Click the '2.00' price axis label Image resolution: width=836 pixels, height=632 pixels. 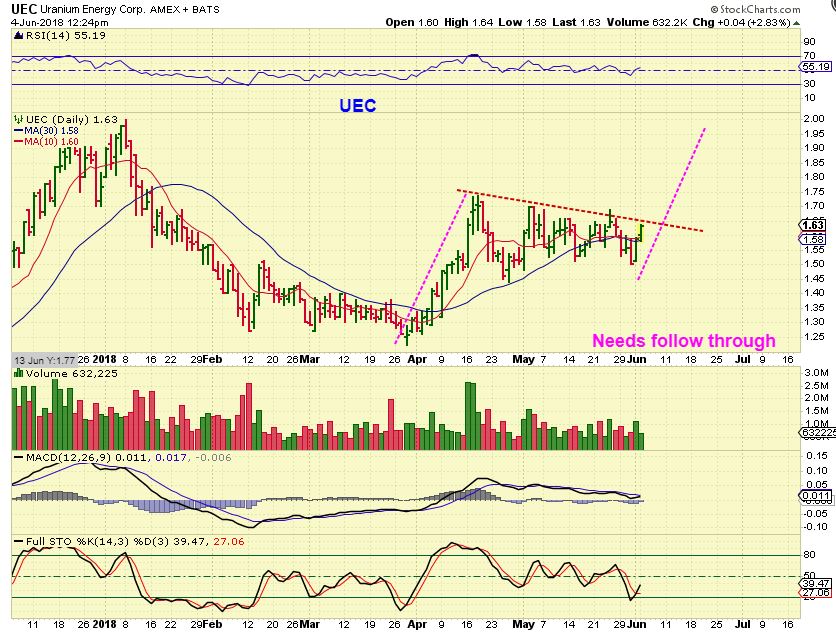[814, 119]
